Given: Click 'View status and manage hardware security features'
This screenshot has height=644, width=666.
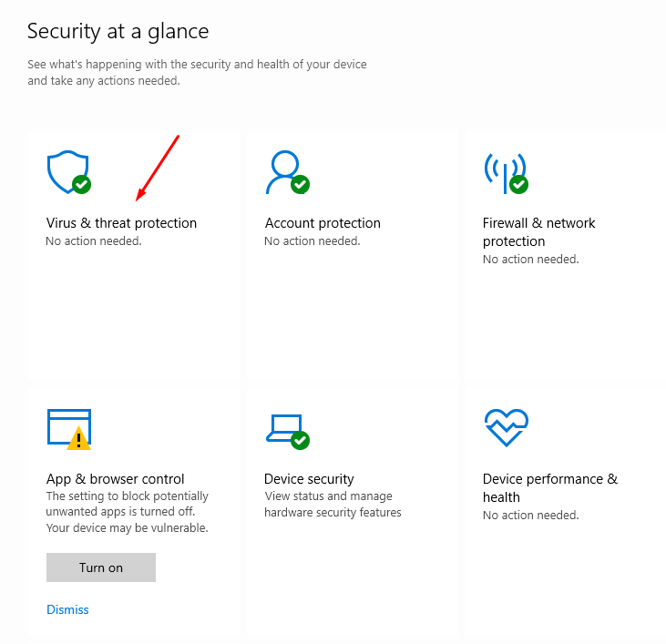Looking at the screenshot, I should pyautogui.click(x=333, y=505).
